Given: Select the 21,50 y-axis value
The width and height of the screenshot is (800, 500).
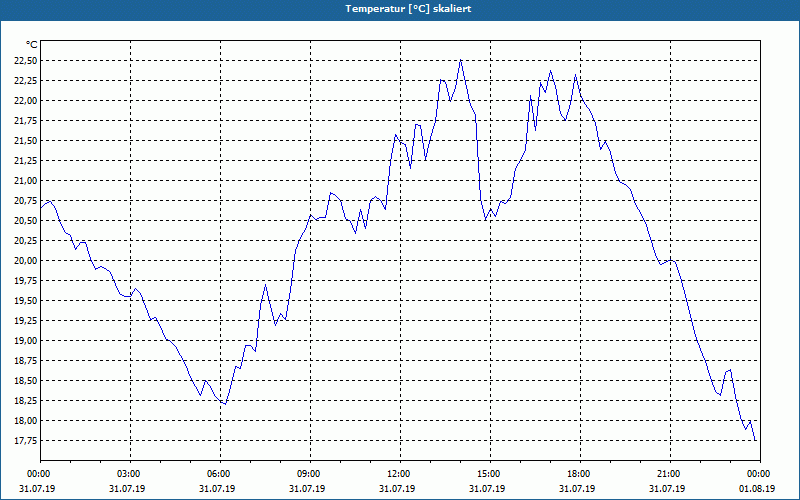Looking at the screenshot, I should 26,141.
